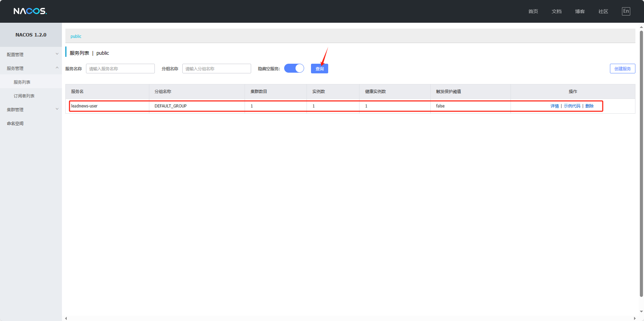Screen dimensions: 644x321
Task: Click the scroll up arrow
Action: pyautogui.click(x=641, y=27)
